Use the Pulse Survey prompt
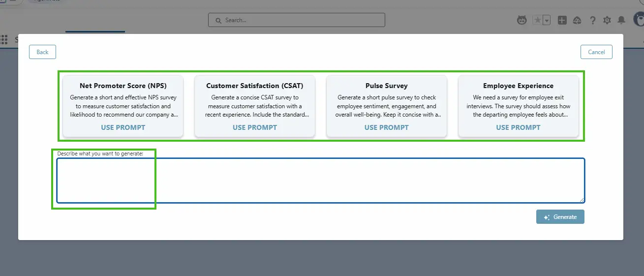This screenshot has height=276, width=644. point(386,127)
